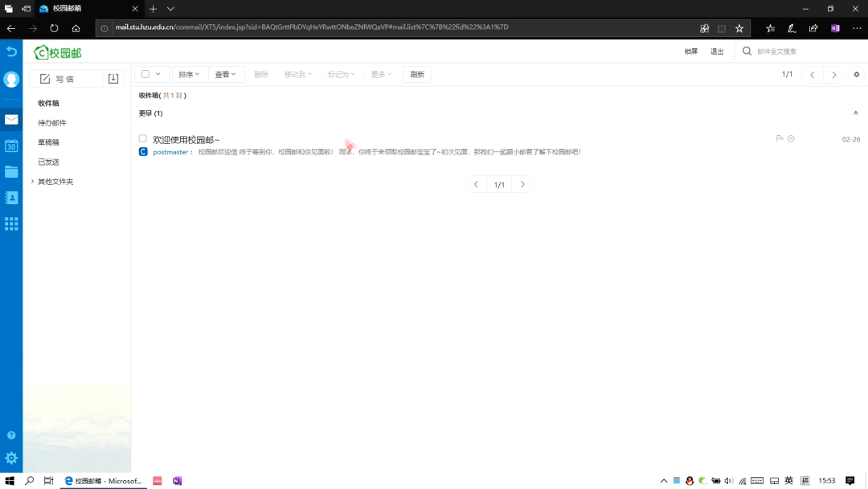Collapse the 更早 group with chevron

855,113
